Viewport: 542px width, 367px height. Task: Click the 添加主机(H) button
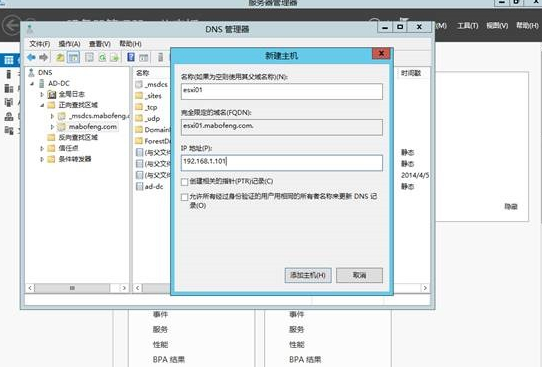point(308,275)
